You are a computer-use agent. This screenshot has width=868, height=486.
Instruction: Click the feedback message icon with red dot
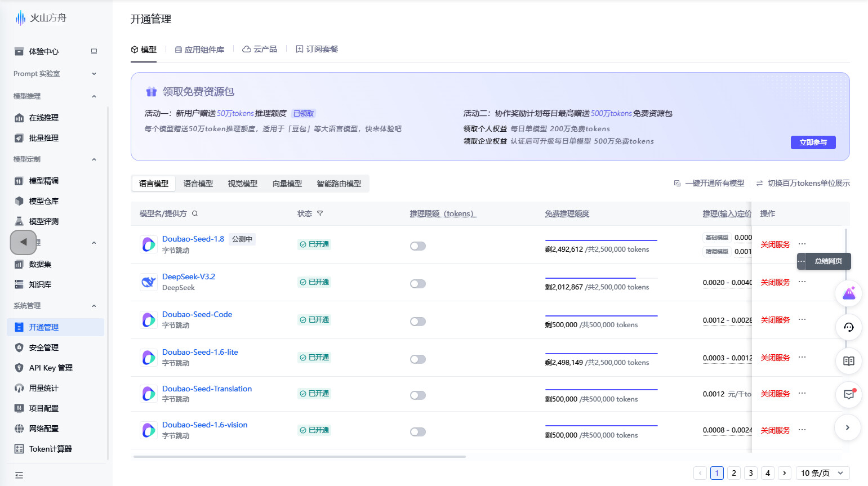click(x=848, y=394)
